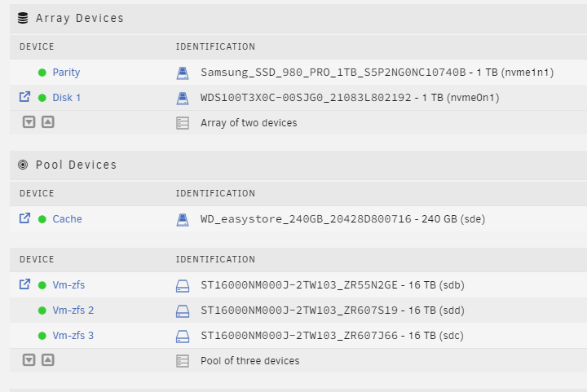Select ST16000NM000J ZR55N2GE identification text
Screen dimensions: 587x392
click(333, 285)
